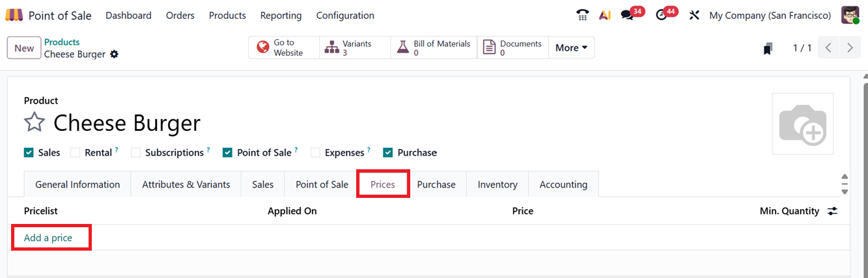Enable the Rental checkbox
The height and width of the screenshot is (278, 868).
(x=75, y=152)
